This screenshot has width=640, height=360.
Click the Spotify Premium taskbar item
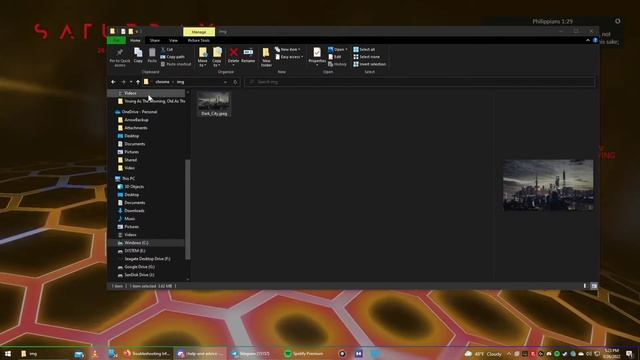point(304,354)
